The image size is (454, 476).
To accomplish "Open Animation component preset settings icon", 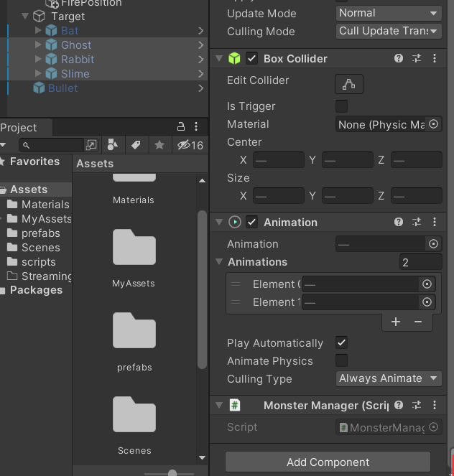I will pyautogui.click(x=416, y=223).
